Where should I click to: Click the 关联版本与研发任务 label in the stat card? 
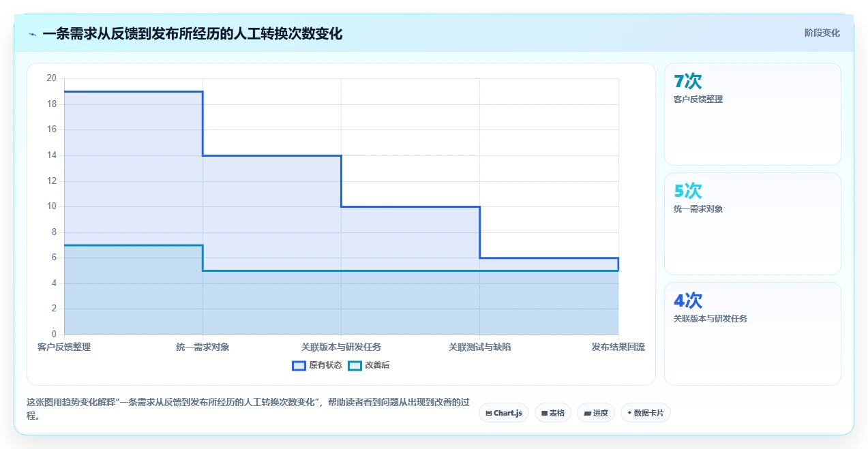coord(710,319)
